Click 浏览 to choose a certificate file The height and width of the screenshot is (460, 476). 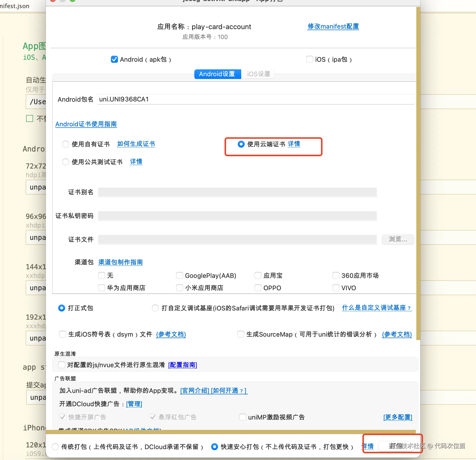(398, 239)
